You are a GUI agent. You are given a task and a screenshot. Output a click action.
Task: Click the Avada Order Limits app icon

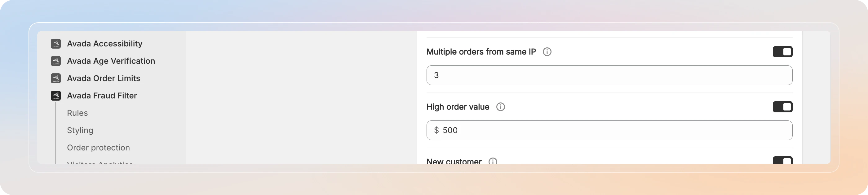(x=55, y=78)
